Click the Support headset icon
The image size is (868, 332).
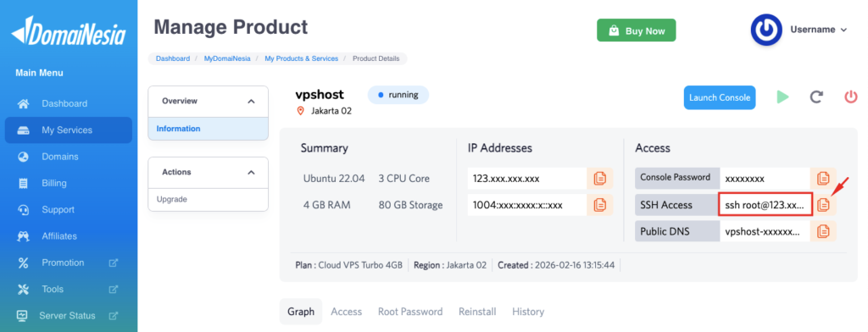click(x=23, y=210)
